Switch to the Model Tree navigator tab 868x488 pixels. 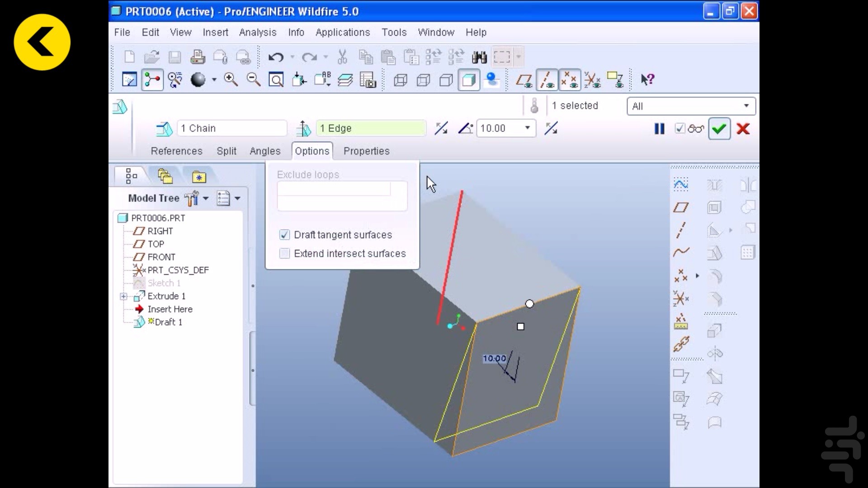(131, 176)
